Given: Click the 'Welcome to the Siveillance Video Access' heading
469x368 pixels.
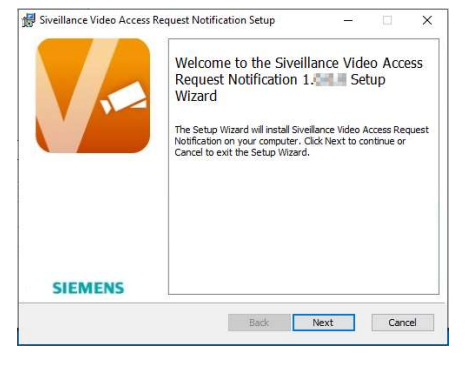Looking at the screenshot, I should pos(299,63).
